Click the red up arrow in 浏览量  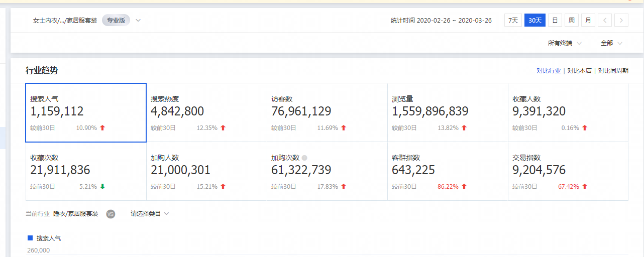[x=464, y=128]
